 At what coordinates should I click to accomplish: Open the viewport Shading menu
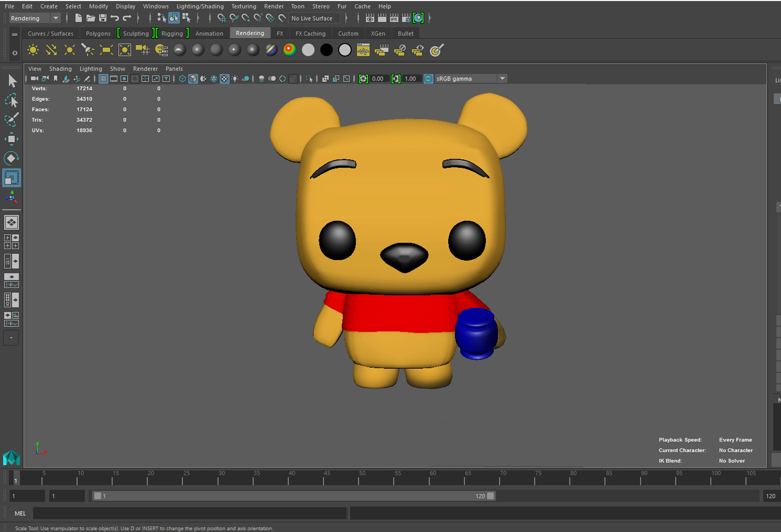point(60,69)
